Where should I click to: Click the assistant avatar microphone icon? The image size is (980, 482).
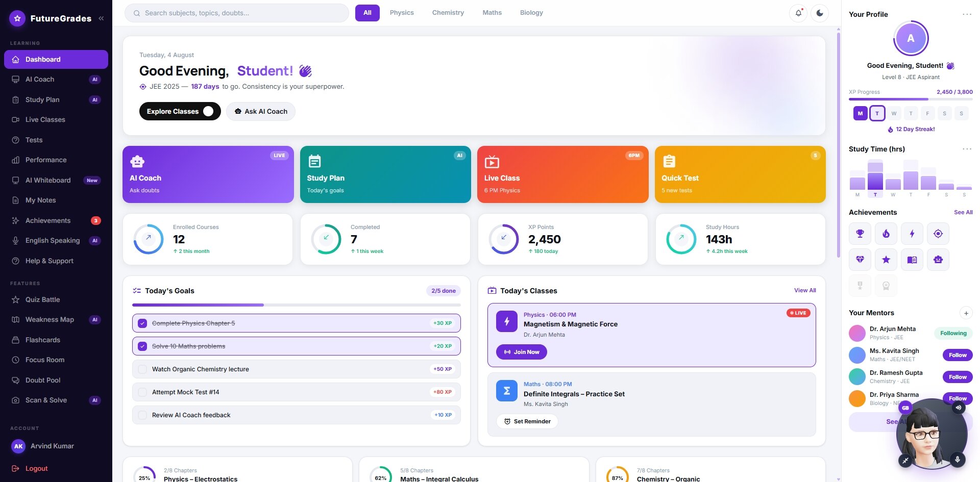[958, 460]
